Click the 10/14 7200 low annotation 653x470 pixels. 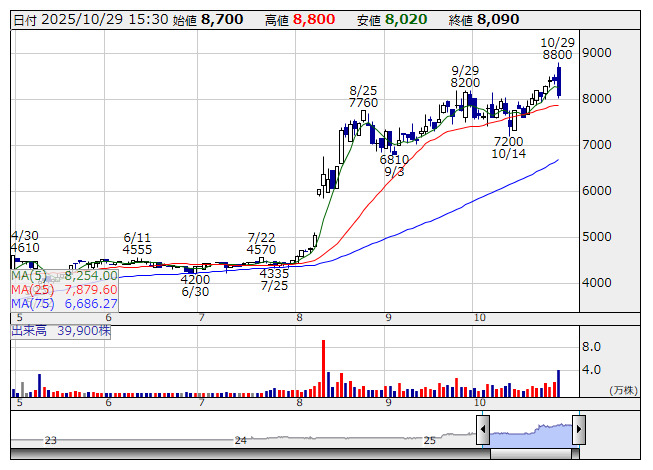508,148
